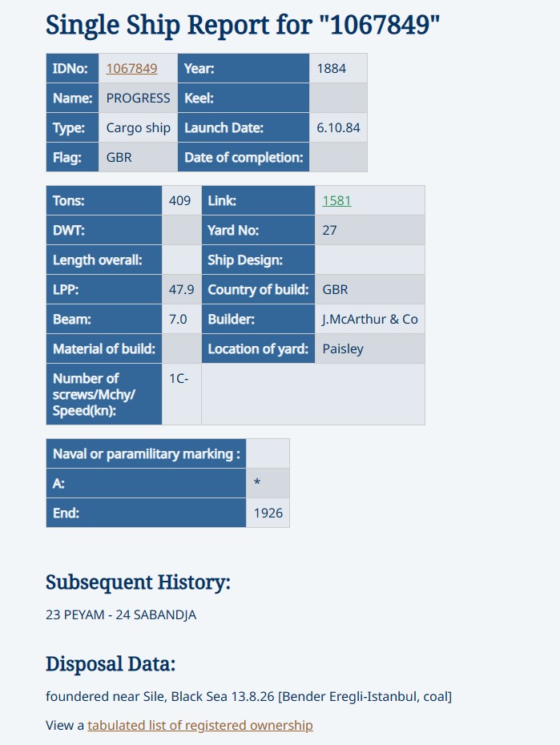
Task: Click the Disposal Data heading
Action: point(111,664)
